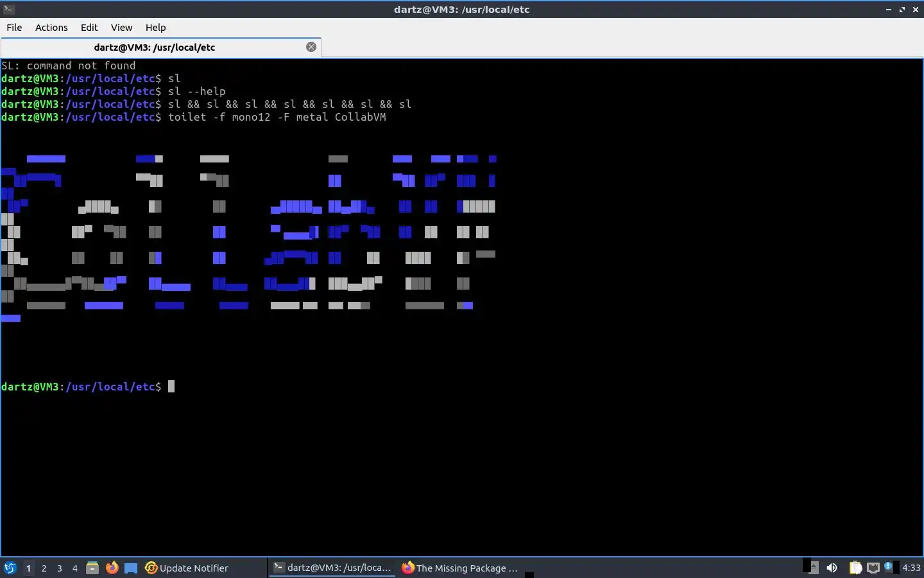The height and width of the screenshot is (578, 924).
Task: Switch to workspace 4
Action: [75, 568]
